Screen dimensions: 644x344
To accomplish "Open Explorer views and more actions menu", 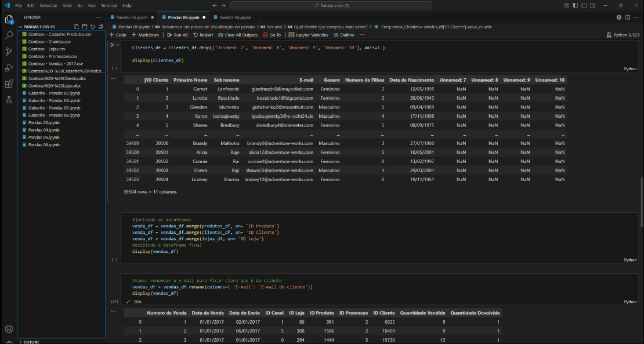I will 97,17.
